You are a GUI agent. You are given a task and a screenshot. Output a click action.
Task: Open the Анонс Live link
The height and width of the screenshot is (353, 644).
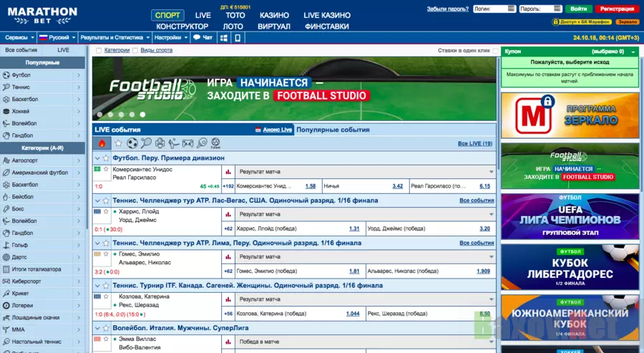(x=277, y=130)
